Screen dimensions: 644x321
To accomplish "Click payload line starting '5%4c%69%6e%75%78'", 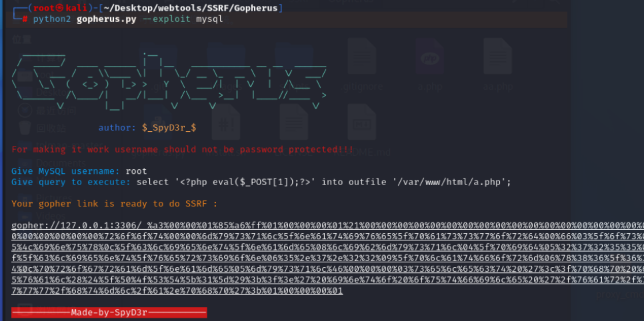I will tap(328, 247).
